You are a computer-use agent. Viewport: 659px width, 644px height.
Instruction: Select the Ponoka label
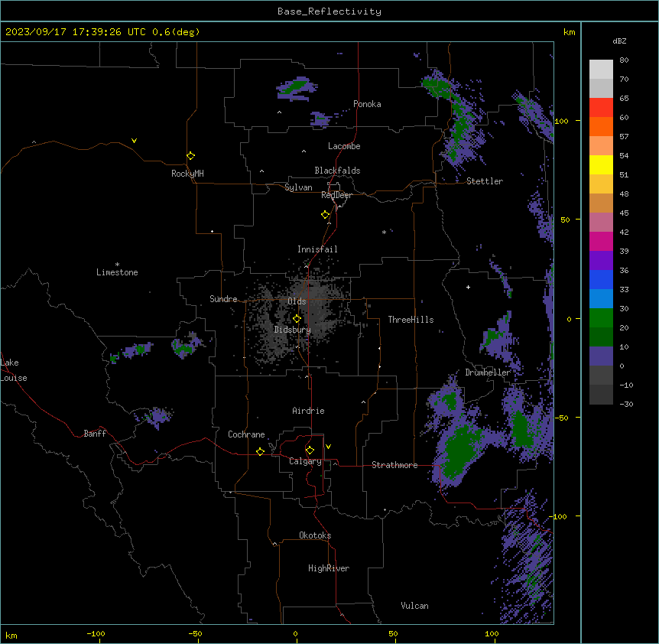click(x=367, y=104)
